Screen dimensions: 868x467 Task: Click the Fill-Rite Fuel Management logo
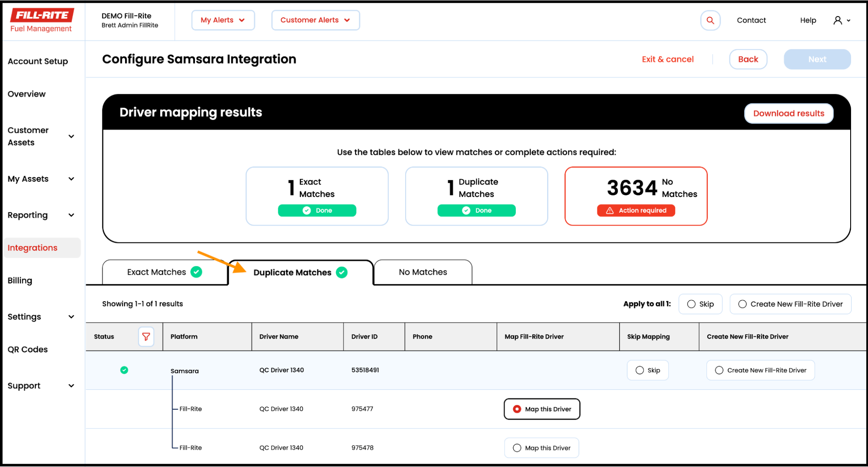[x=41, y=19]
